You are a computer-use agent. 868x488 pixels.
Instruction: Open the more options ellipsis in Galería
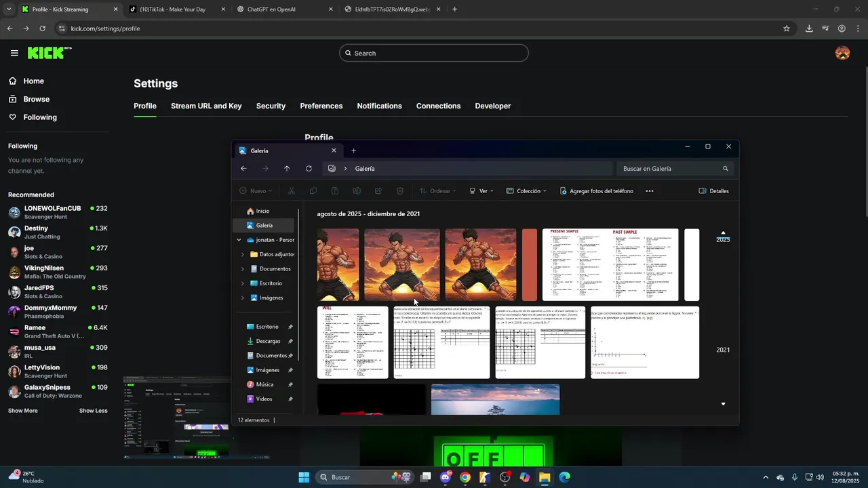pyautogui.click(x=649, y=191)
